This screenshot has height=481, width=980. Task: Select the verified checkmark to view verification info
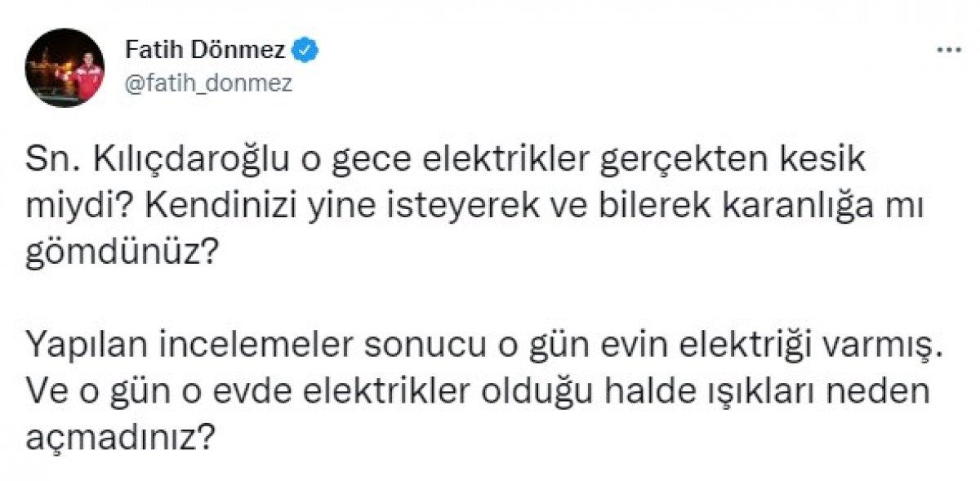tap(305, 47)
